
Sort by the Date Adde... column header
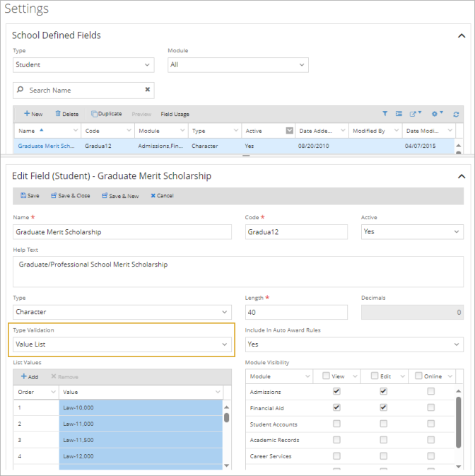point(315,131)
